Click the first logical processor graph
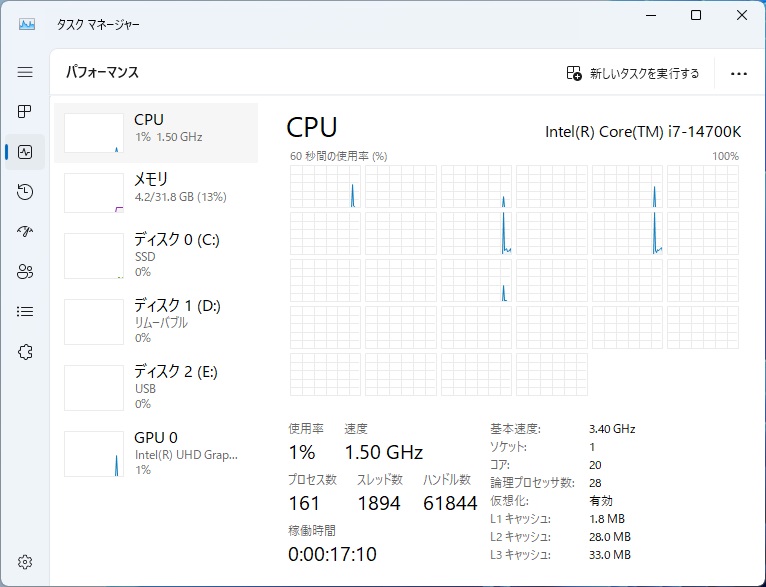 pos(325,187)
